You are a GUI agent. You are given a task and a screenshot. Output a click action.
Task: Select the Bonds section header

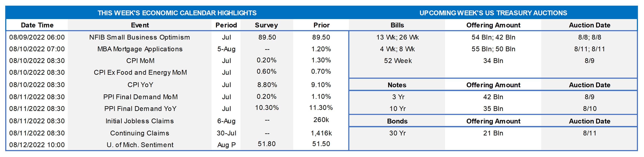pos(397,121)
